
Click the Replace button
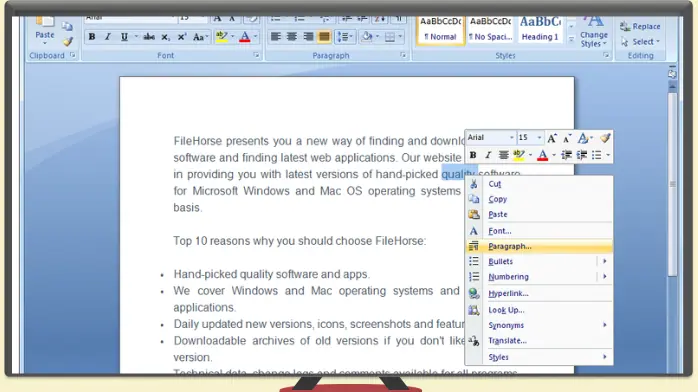(x=640, y=27)
